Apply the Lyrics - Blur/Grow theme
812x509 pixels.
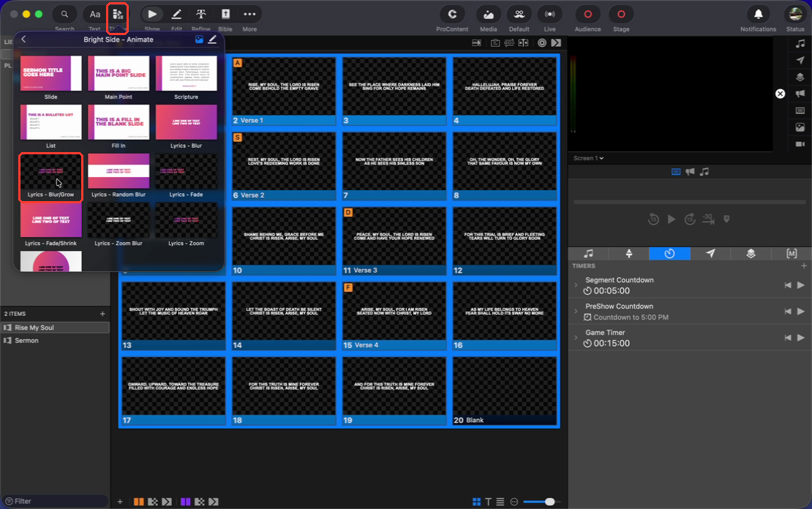(x=50, y=176)
